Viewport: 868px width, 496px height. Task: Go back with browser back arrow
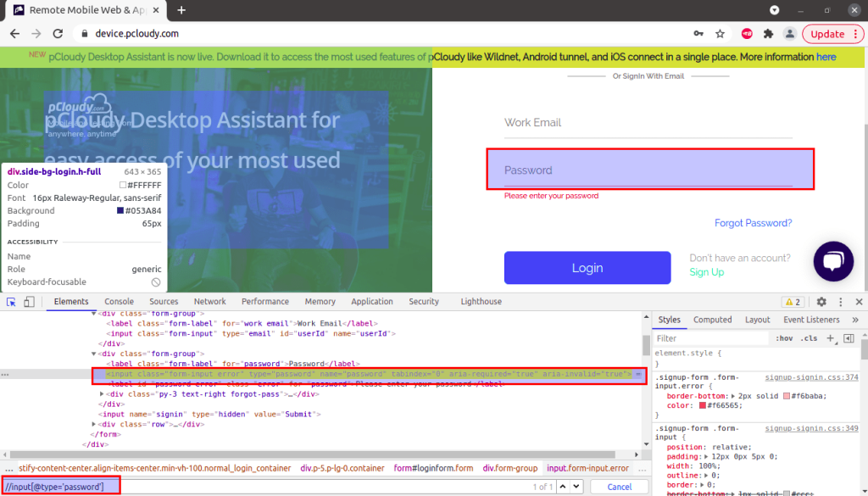[15, 34]
